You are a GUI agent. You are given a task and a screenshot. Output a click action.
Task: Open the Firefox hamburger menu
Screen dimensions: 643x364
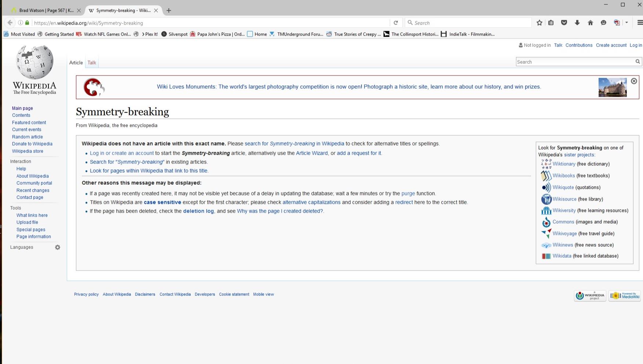tap(640, 23)
